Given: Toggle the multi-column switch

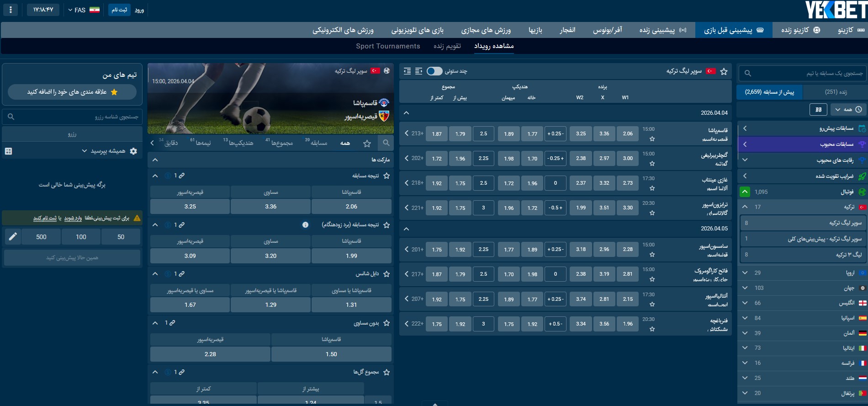Looking at the screenshot, I should 434,71.
